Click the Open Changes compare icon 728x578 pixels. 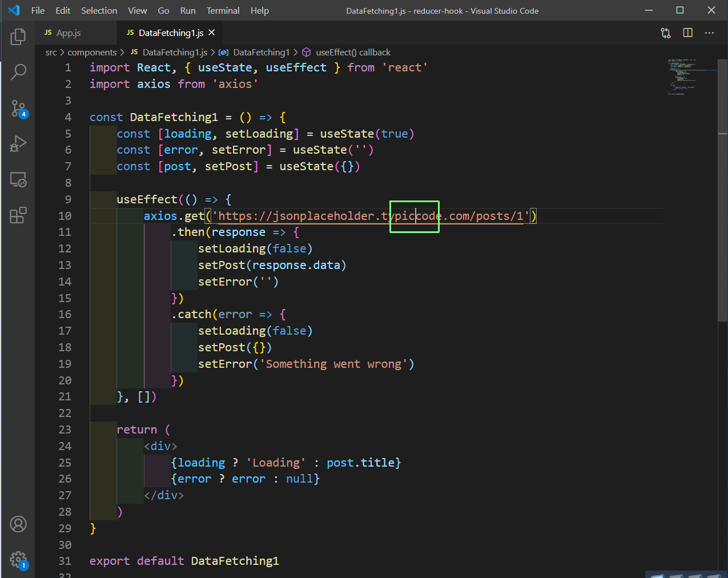666,33
